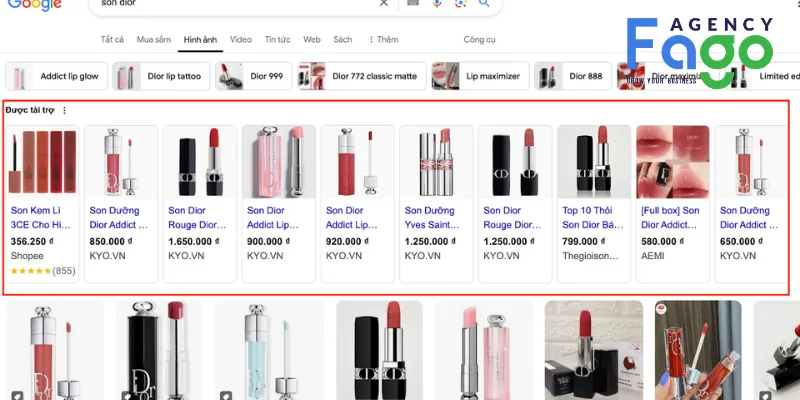The image size is (800, 400).
Task: Choose the Dior 999 chip
Action: [254, 76]
